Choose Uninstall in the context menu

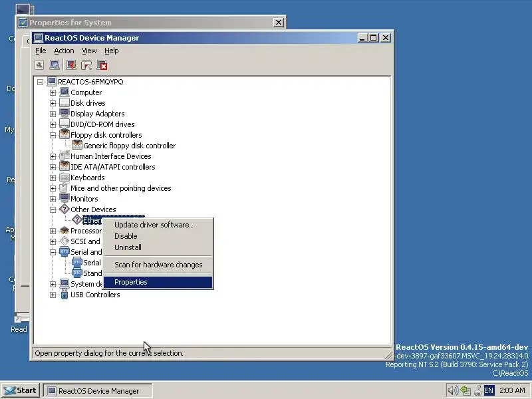158,247
